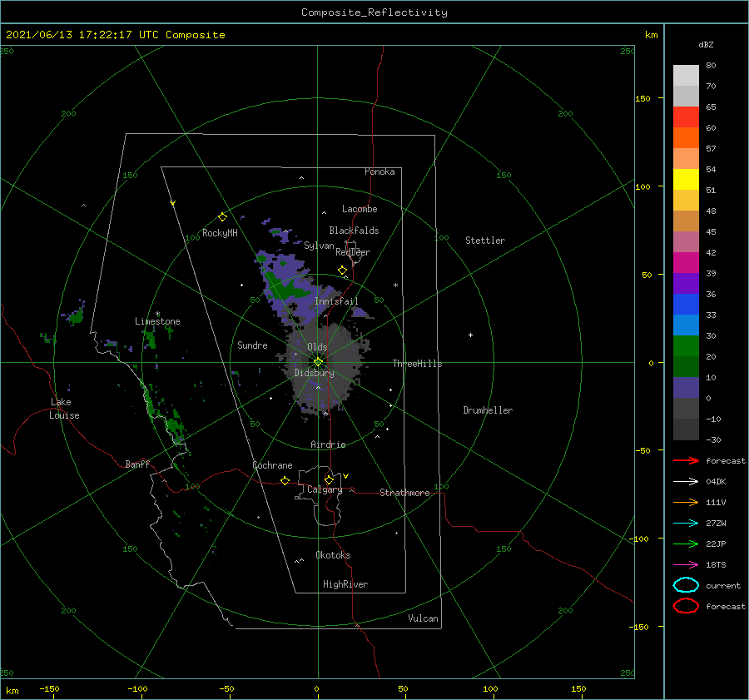
Task: Click the bright green swatch in the dBZ scale
Action: [x=686, y=346]
